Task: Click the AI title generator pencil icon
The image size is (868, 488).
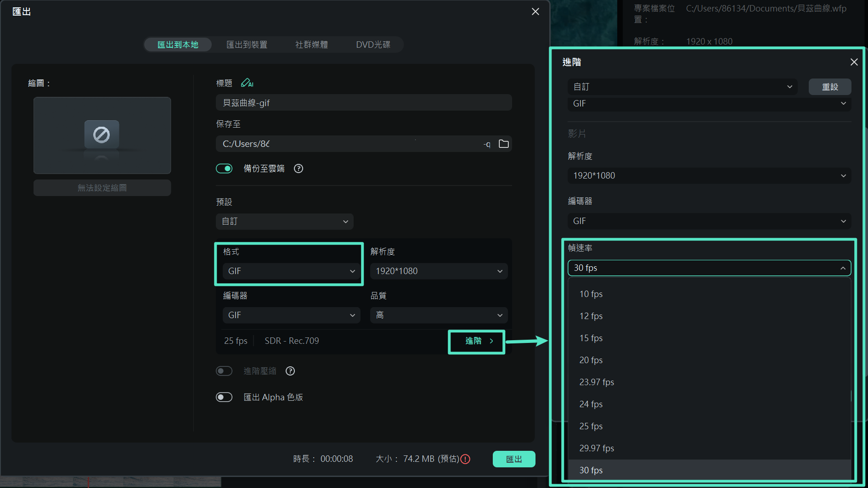Action: pos(247,83)
